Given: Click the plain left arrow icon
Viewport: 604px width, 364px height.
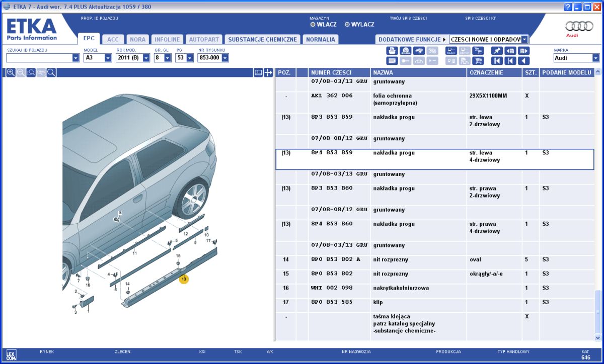Looking at the screenshot, I should tap(524, 61).
